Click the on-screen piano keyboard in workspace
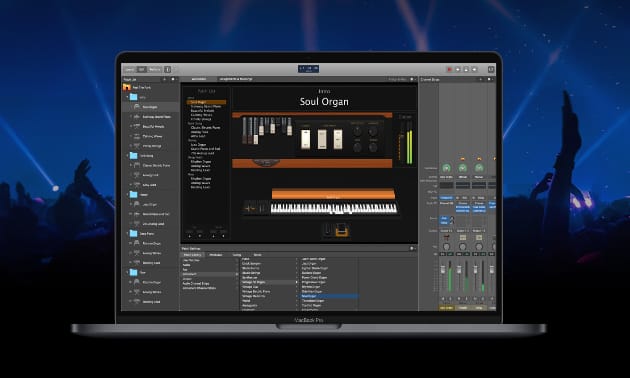 [x=333, y=208]
